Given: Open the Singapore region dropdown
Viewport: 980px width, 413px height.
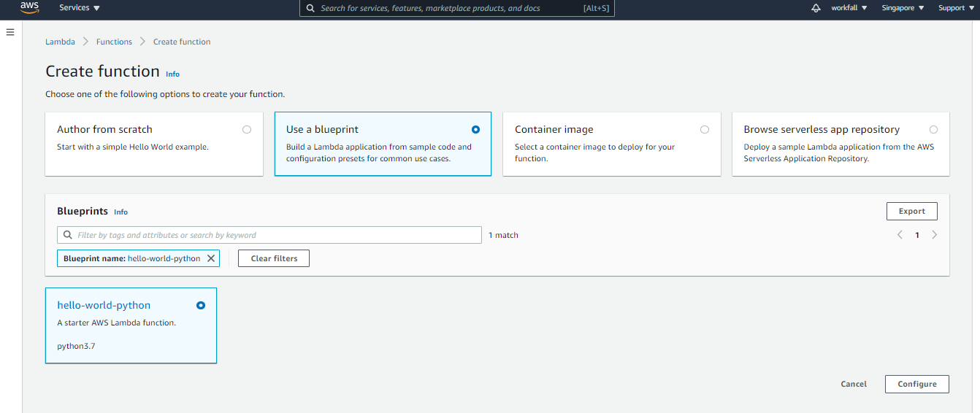Looking at the screenshot, I should (903, 8).
